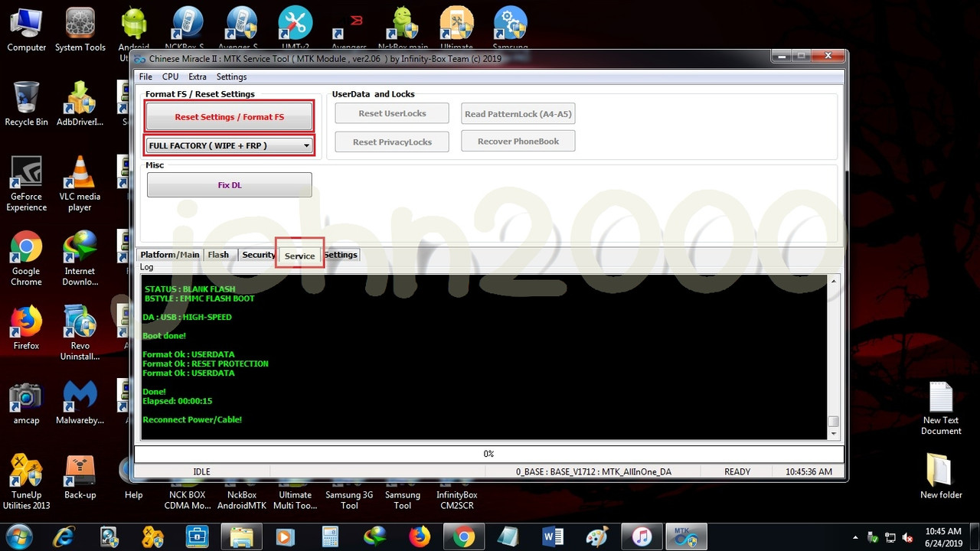This screenshot has width=980, height=551.
Task: Click the log scrollbar down arrow
Action: (834, 433)
